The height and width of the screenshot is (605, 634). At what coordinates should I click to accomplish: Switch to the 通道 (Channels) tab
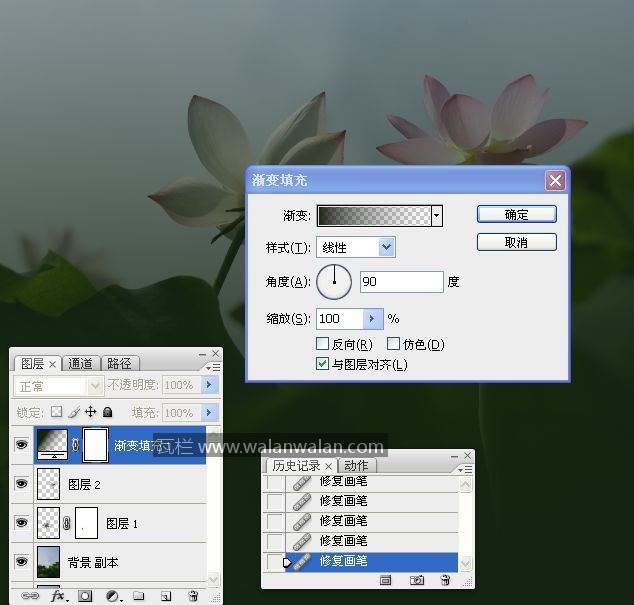81,363
